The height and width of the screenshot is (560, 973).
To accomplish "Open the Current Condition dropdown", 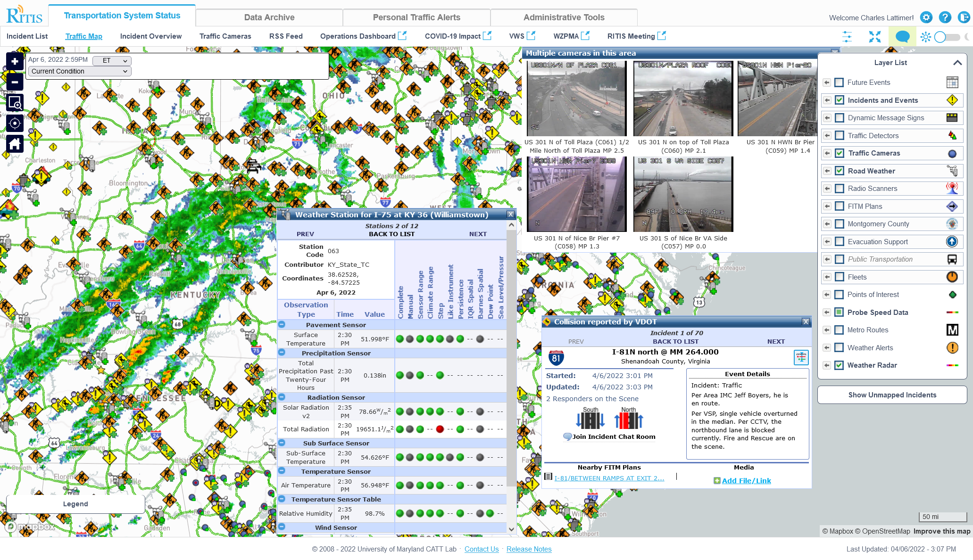I will 79,71.
